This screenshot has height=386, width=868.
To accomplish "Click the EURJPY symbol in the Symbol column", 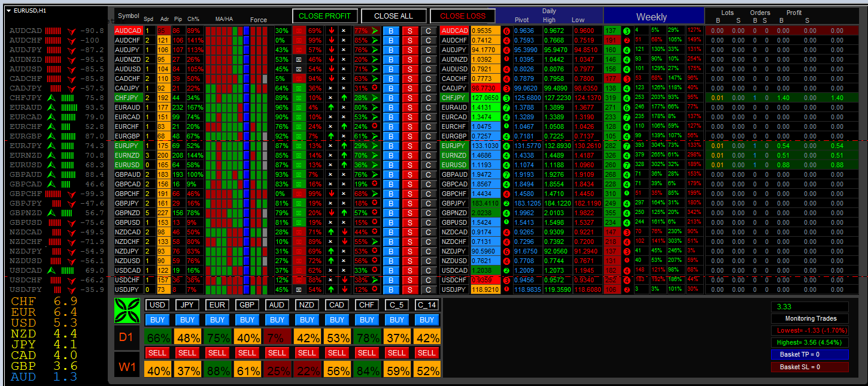I will click(x=128, y=146).
